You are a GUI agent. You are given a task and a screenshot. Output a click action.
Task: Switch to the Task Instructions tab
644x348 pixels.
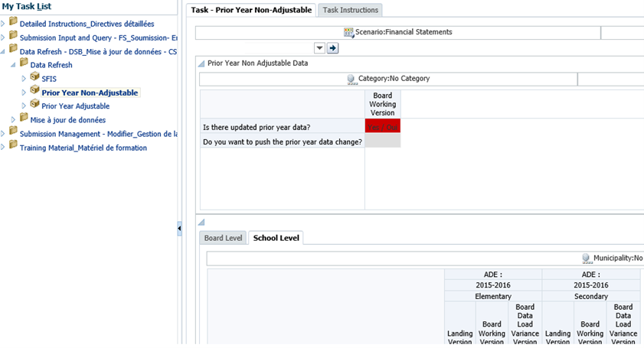351,10
